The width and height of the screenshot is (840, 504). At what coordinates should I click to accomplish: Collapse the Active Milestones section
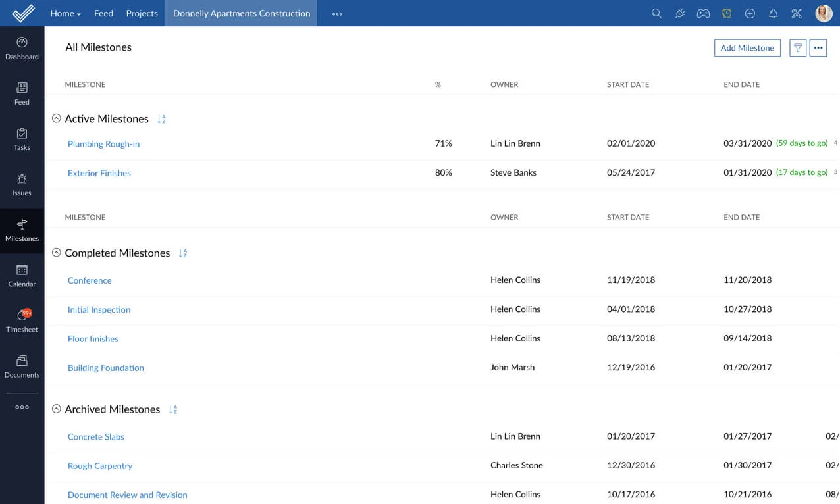click(57, 119)
